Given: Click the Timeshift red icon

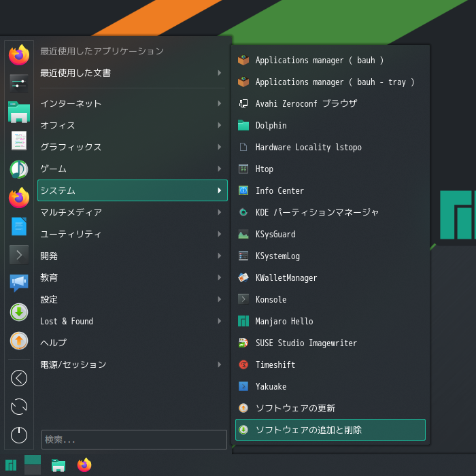Looking at the screenshot, I should tap(243, 364).
